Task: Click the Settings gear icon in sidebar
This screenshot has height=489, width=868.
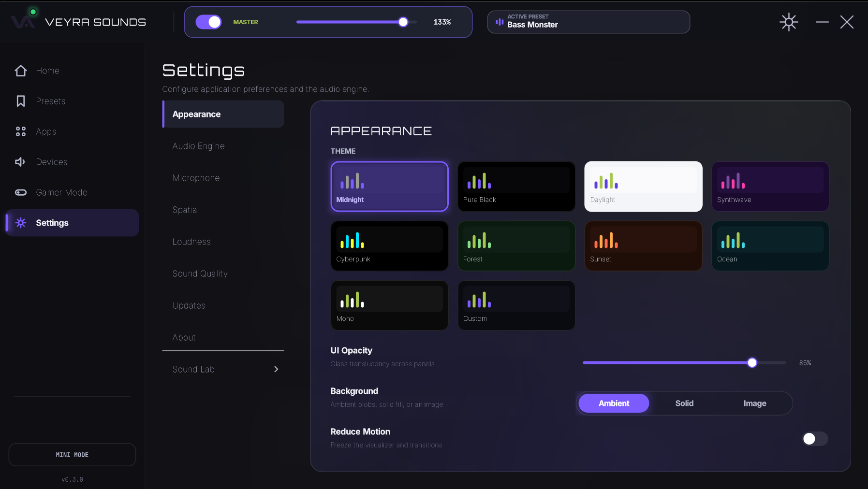Action: [21, 223]
